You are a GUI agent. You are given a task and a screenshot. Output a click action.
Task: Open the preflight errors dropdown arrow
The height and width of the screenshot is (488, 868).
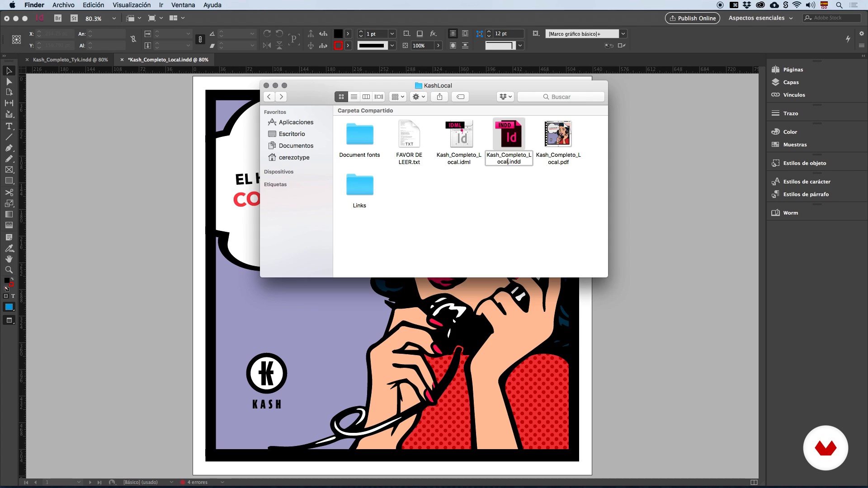222,482
